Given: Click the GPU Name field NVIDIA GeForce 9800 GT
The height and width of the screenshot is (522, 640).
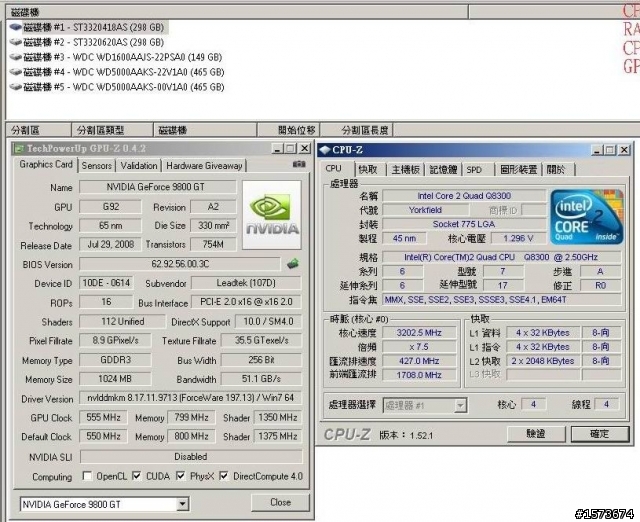Looking at the screenshot, I should (158, 187).
